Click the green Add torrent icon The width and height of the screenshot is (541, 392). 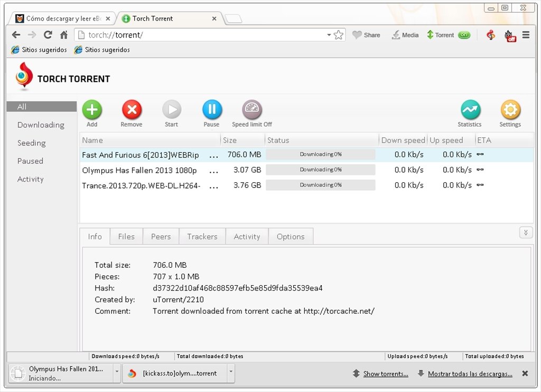(92, 110)
